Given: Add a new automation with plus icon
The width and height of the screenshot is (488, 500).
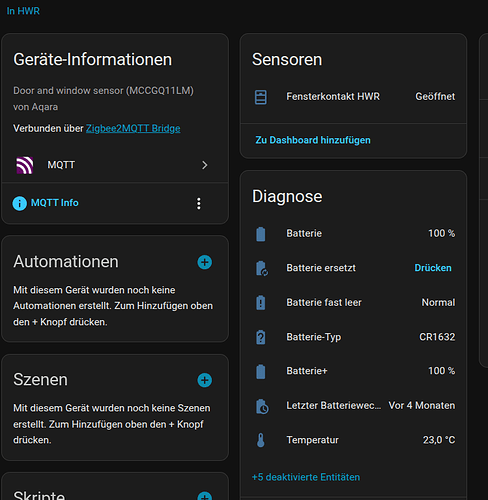Looking at the screenshot, I should pos(205,262).
